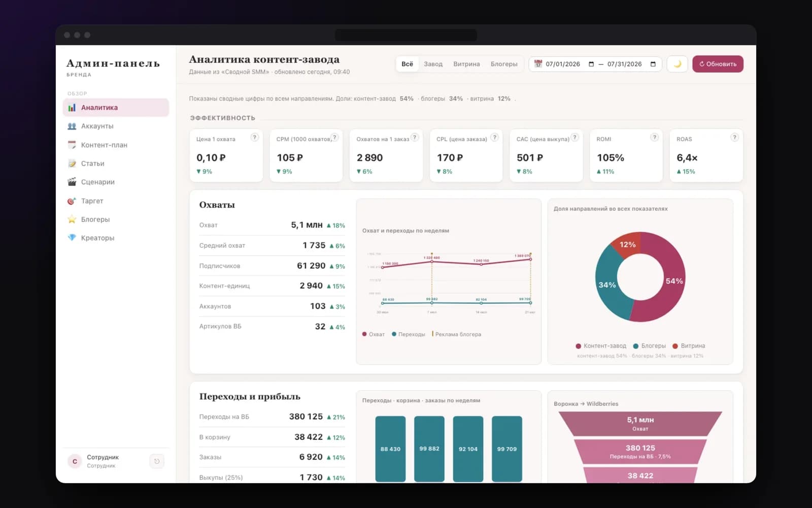The width and height of the screenshot is (812, 508).
Task: Show help for Цена 1 охвата
Action: (x=255, y=137)
